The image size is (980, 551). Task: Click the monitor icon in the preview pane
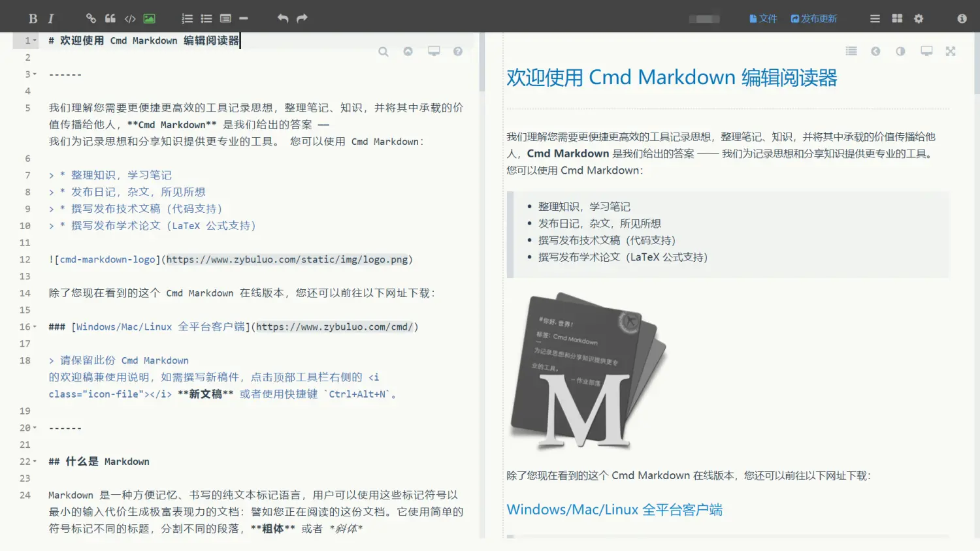926,51
